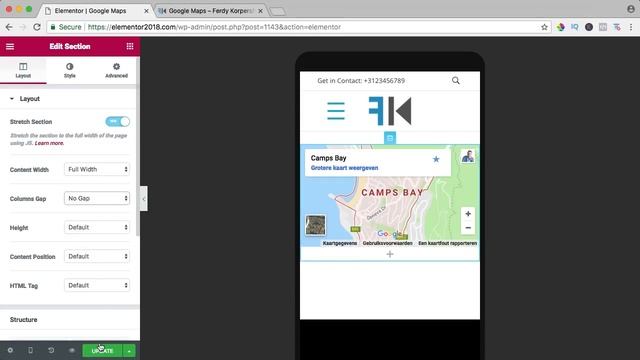
Task: Open the save options arrow next to Update
Action: (129, 351)
